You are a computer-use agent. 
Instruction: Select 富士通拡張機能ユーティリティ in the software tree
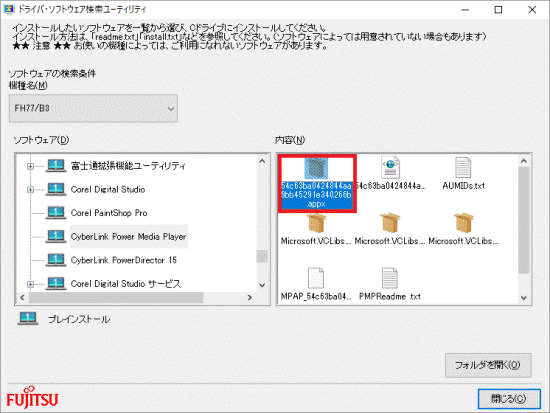click(128, 166)
